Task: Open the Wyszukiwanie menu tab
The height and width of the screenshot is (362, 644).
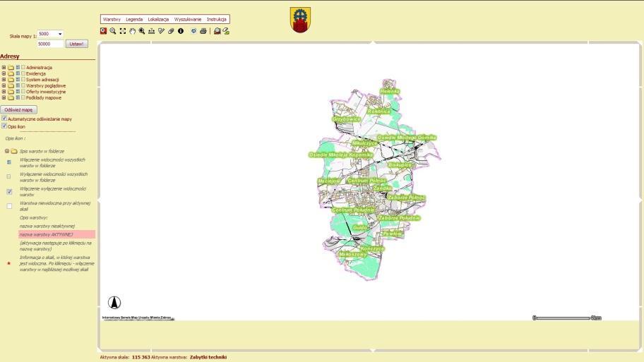Action: [x=188, y=19]
